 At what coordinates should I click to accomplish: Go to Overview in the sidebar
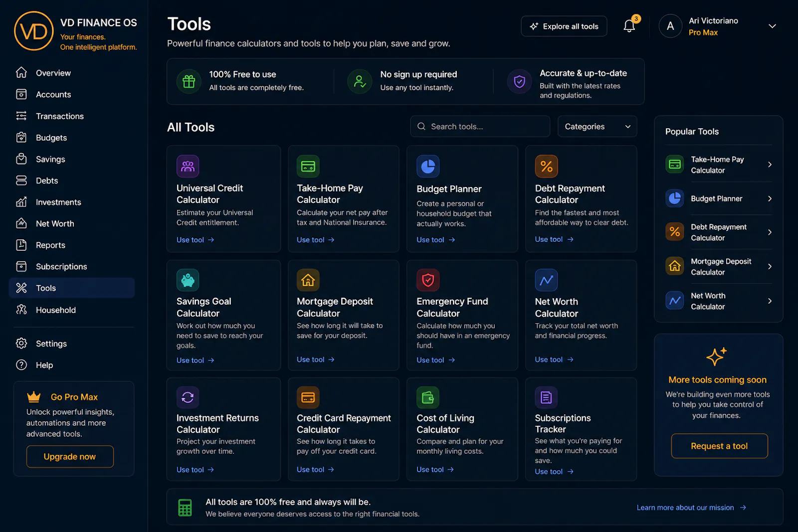point(72,73)
